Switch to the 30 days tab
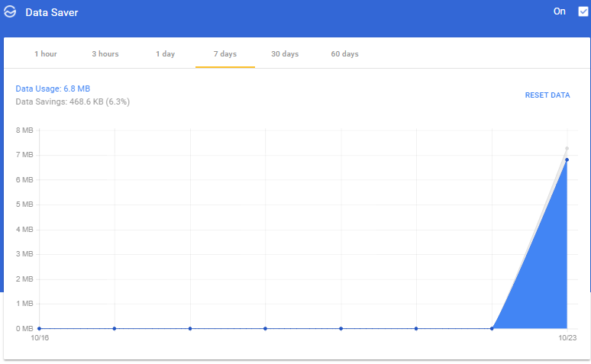591x364 pixels. click(x=285, y=54)
